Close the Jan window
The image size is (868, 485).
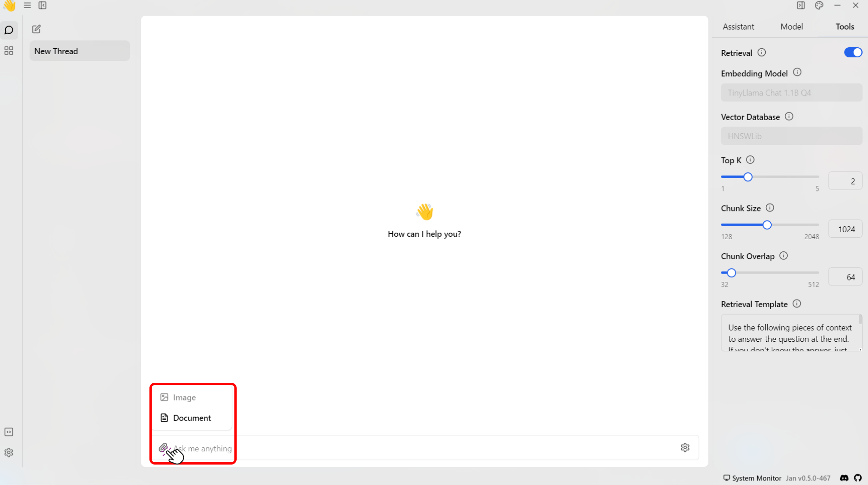855,5
